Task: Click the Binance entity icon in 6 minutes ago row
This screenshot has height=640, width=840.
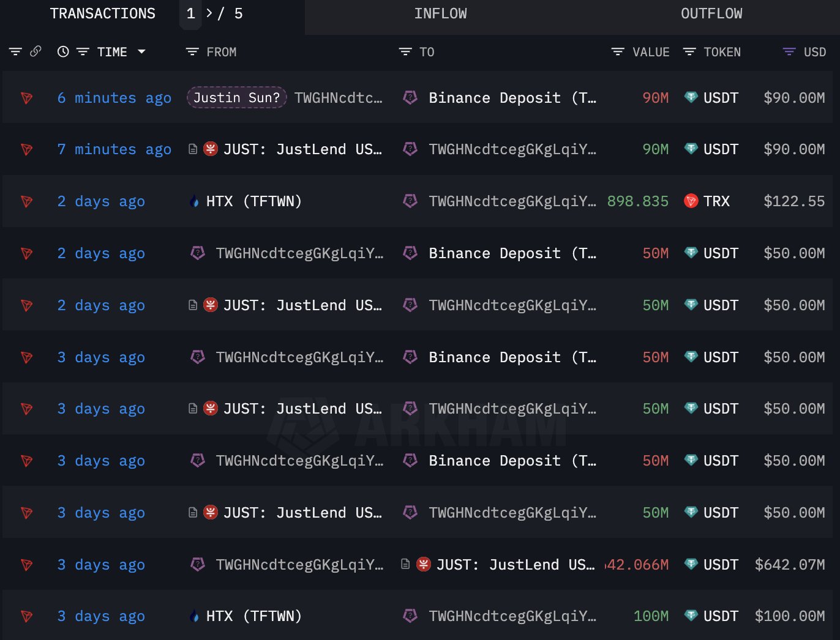Action: tap(410, 97)
